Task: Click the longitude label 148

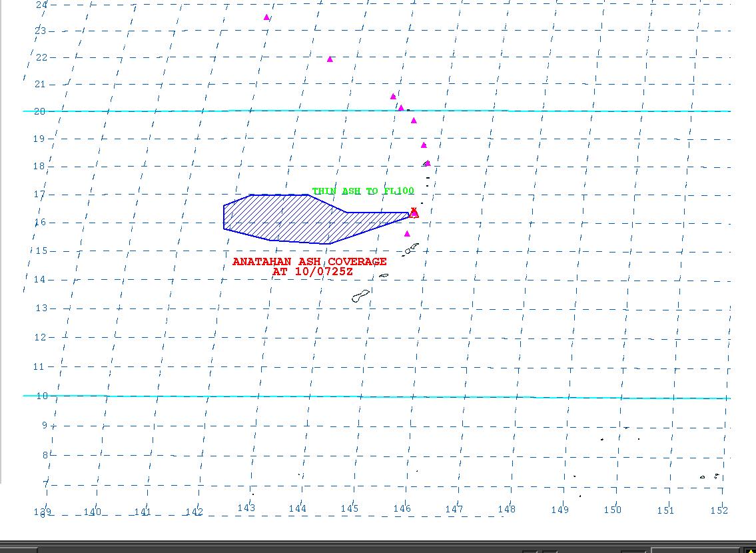Action: pos(507,508)
